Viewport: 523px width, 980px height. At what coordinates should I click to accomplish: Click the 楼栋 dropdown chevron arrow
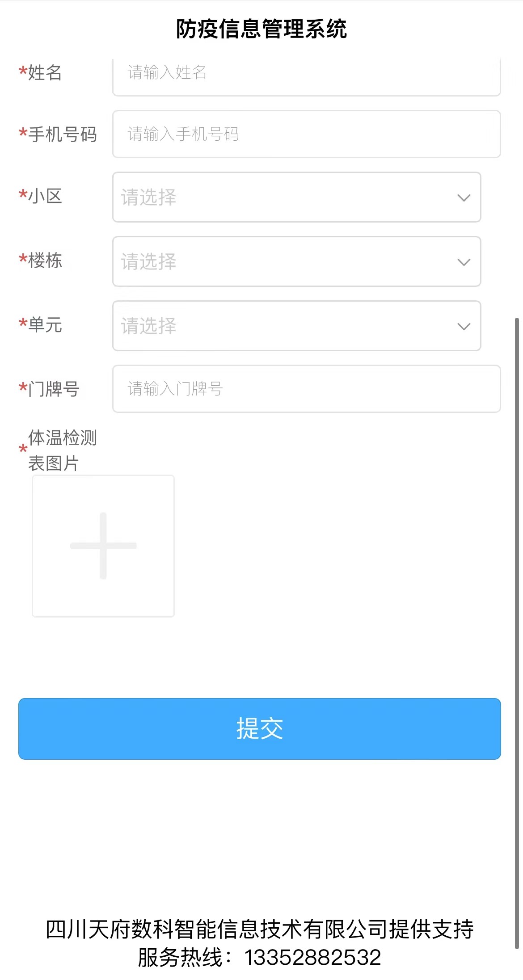(x=464, y=262)
